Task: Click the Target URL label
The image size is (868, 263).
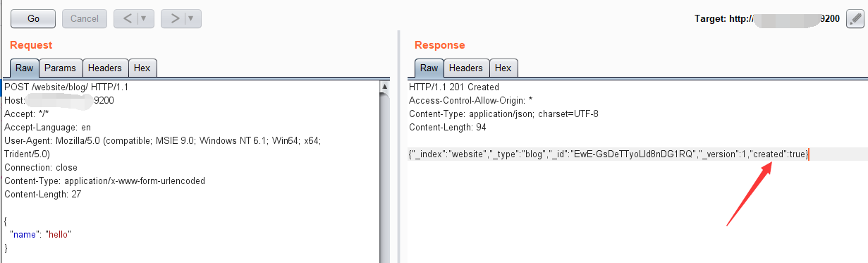Action: [767, 19]
